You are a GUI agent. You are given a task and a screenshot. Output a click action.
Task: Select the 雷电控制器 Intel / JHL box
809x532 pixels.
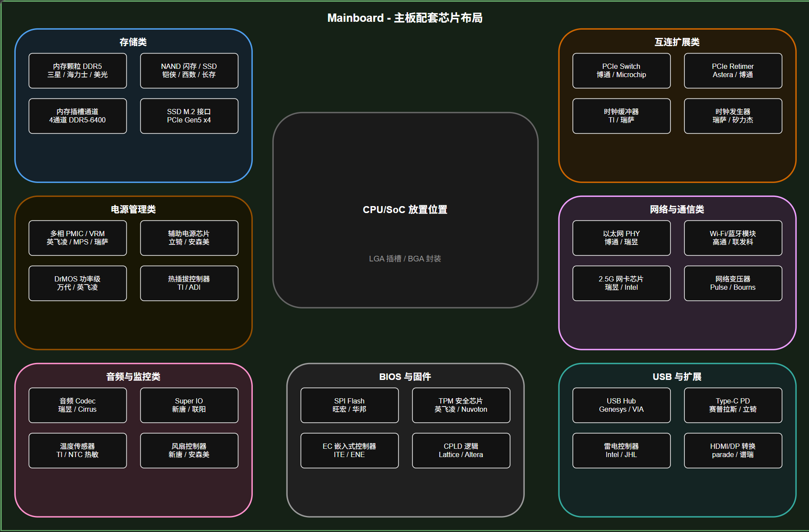coord(622,451)
